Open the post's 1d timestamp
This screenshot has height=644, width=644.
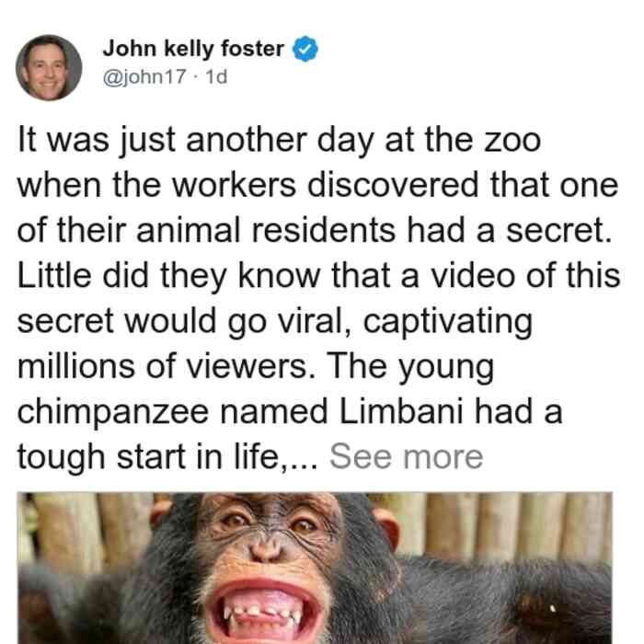(216, 76)
